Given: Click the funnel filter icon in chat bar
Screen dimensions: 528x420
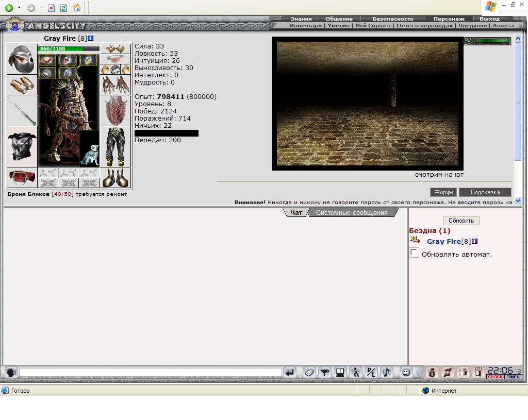Looking at the screenshot, I should coord(325,373).
